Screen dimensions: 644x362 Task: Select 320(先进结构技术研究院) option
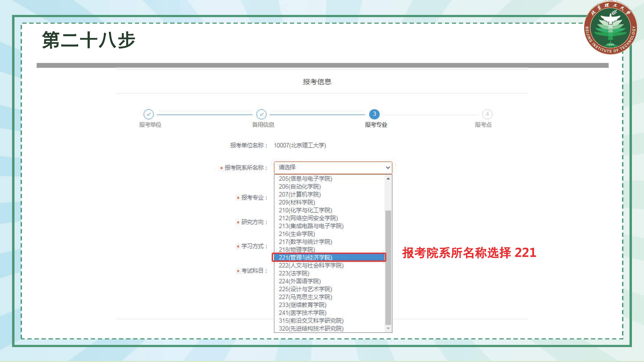pos(311,328)
